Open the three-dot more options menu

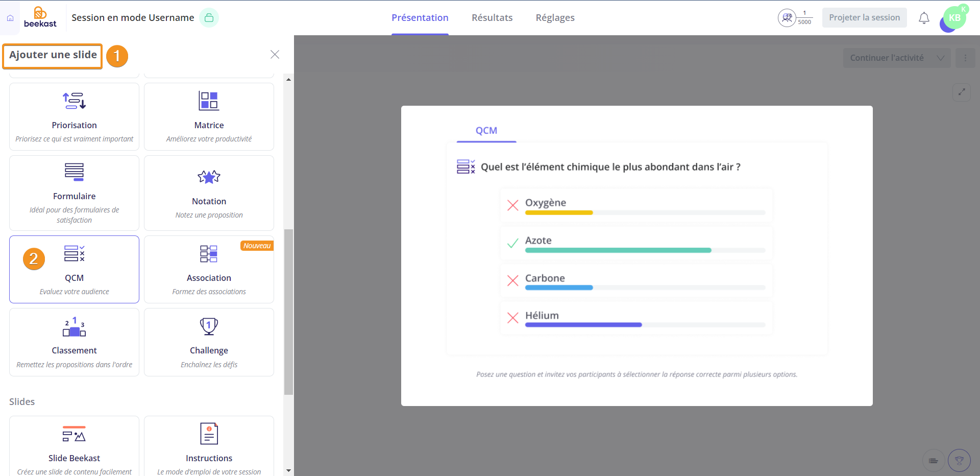[x=965, y=58]
